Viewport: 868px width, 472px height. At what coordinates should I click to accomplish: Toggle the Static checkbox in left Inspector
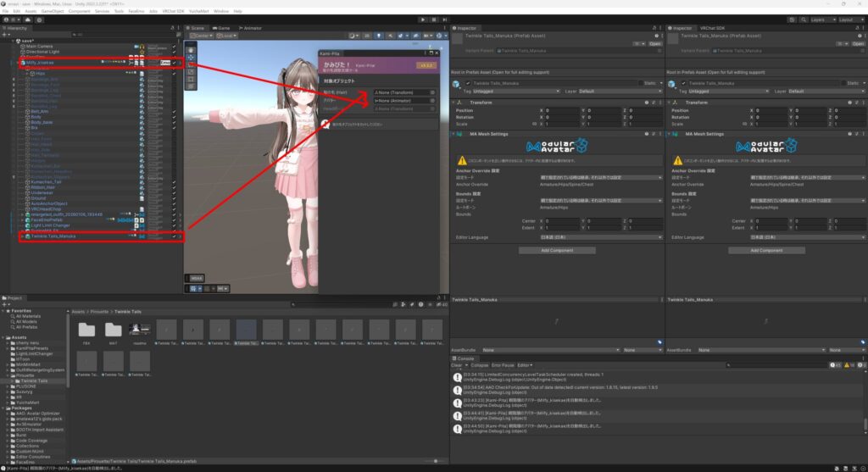tap(643, 83)
